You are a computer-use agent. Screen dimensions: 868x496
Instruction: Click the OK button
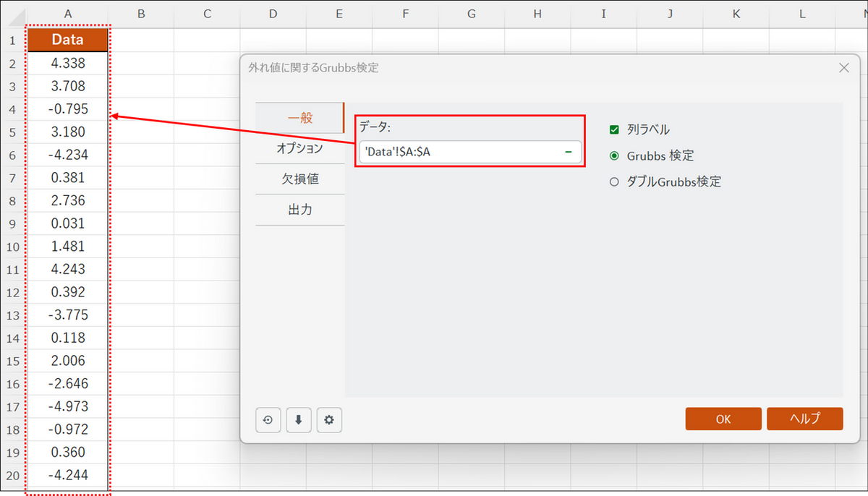point(723,419)
